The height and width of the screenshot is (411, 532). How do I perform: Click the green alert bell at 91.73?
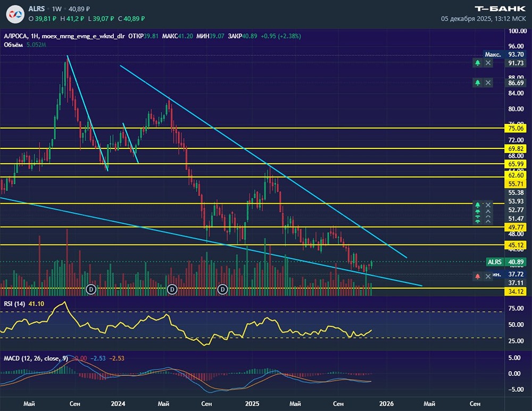[478, 63]
